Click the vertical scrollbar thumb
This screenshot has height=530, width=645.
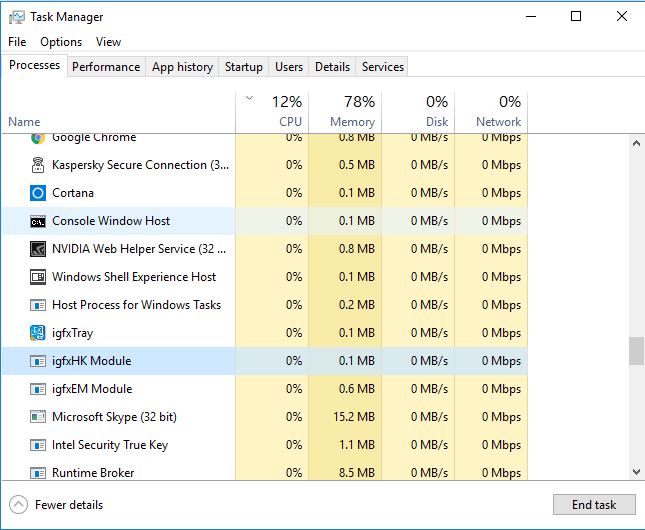[636, 351]
